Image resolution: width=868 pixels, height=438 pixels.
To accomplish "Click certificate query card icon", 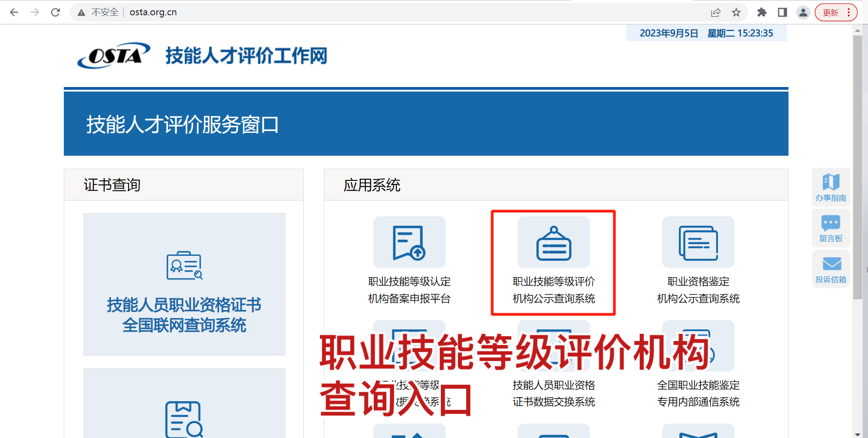I will tap(184, 265).
